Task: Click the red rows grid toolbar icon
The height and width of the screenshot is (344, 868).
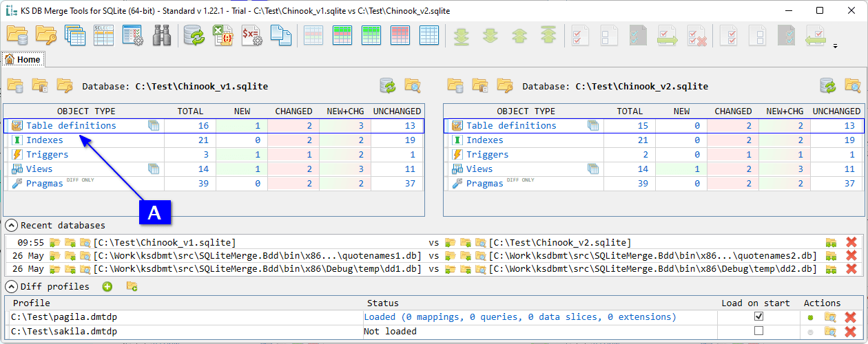Action: (400, 35)
